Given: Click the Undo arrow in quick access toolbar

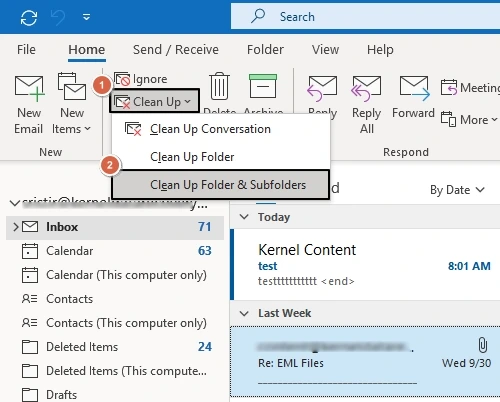Looking at the screenshot, I should click(x=58, y=17).
